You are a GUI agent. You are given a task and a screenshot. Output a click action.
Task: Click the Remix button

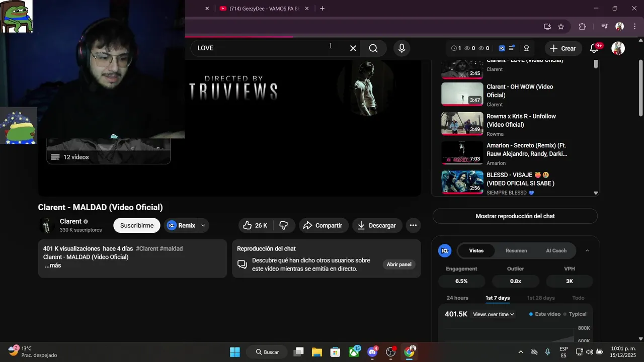(181, 225)
